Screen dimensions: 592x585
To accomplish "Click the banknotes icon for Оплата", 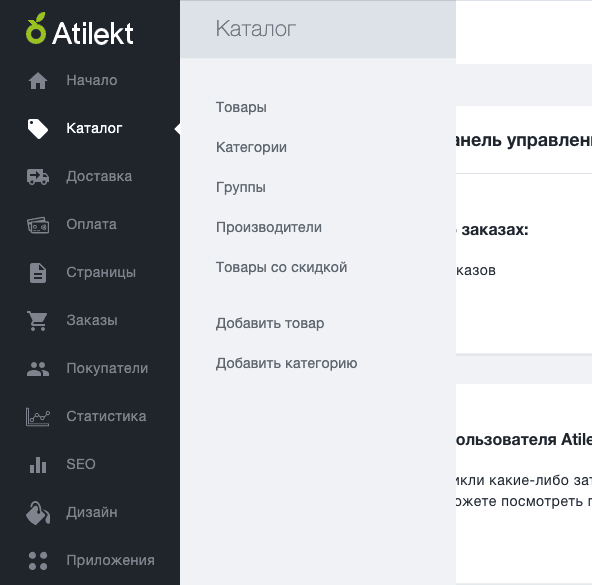I will tap(38, 225).
